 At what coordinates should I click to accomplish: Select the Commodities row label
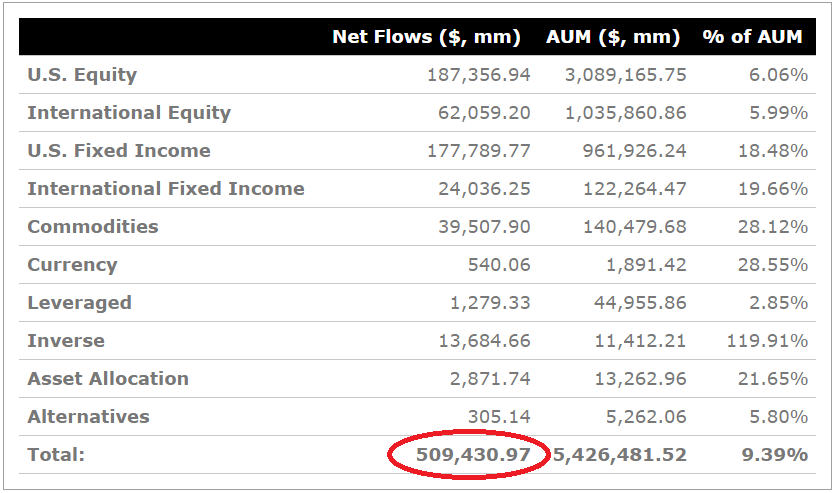pyautogui.click(x=93, y=227)
